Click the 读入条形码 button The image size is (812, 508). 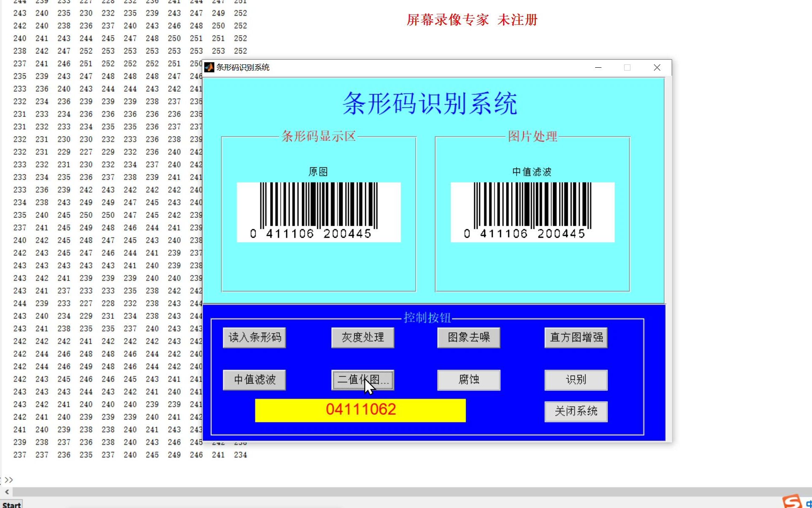[x=254, y=337]
